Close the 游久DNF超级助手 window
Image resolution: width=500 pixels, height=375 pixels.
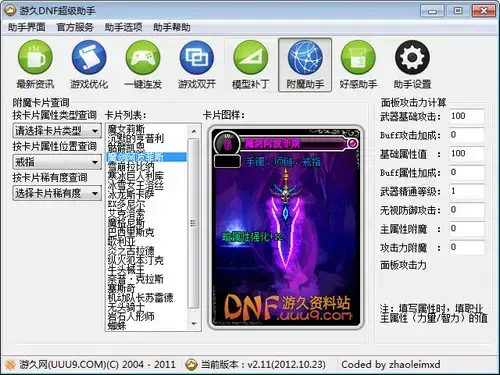484,11
